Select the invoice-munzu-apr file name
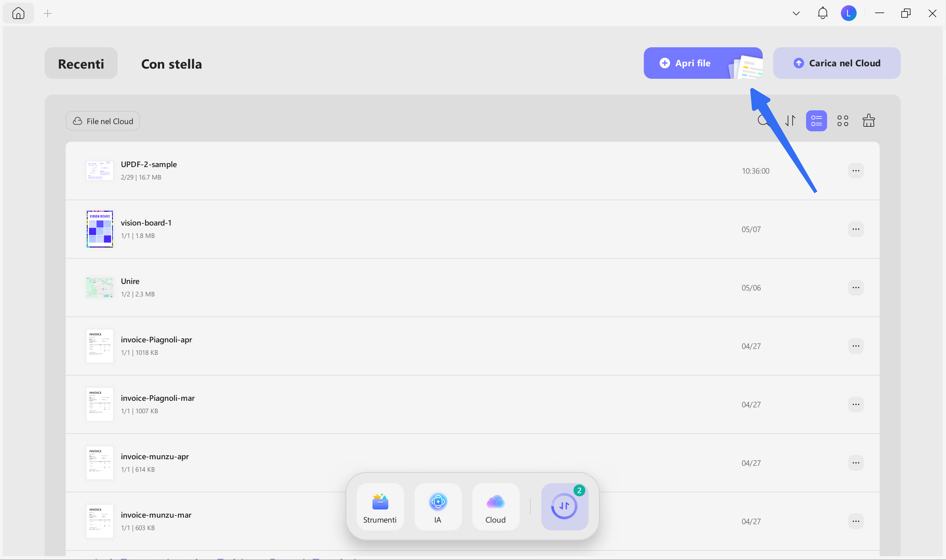The width and height of the screenshot is (946, 560). (x=155, y=457)
